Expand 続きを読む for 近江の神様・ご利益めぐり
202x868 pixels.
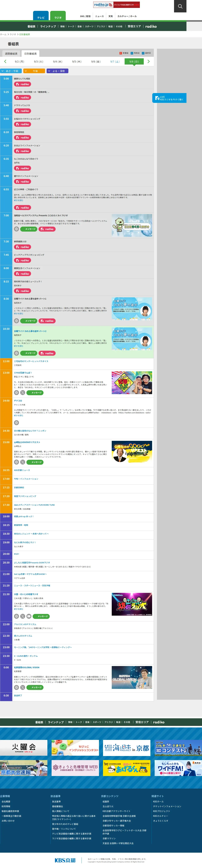[x=19, y=200]
